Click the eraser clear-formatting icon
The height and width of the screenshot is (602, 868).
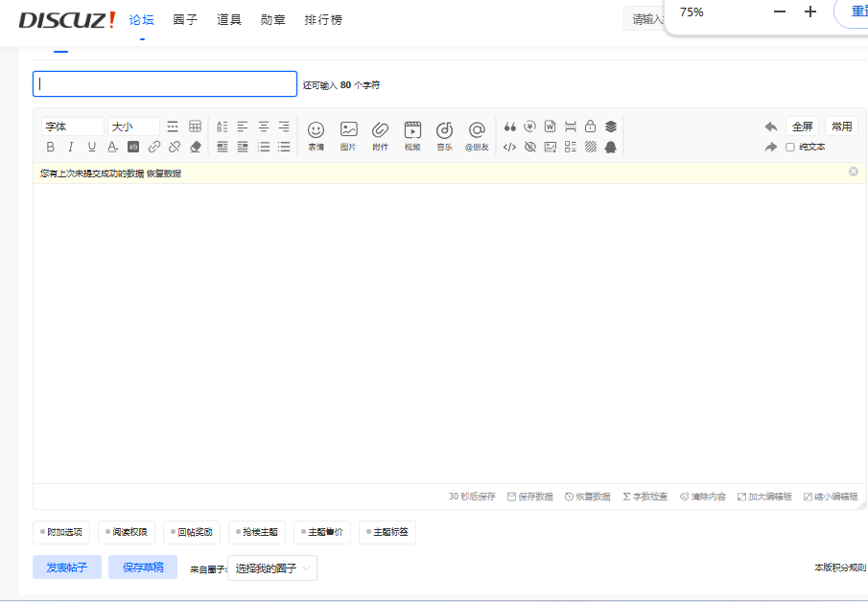pyautogui.click(x=196, y=147)
